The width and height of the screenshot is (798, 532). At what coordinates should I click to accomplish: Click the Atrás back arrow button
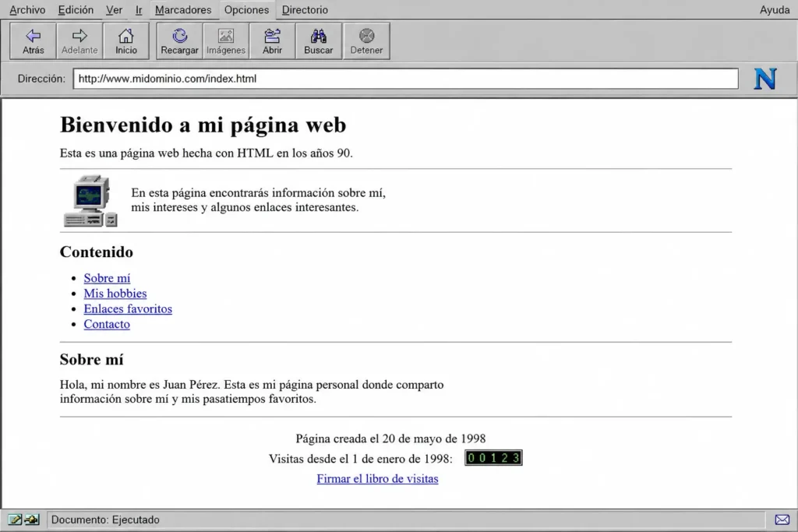click(x=33, y=41)
